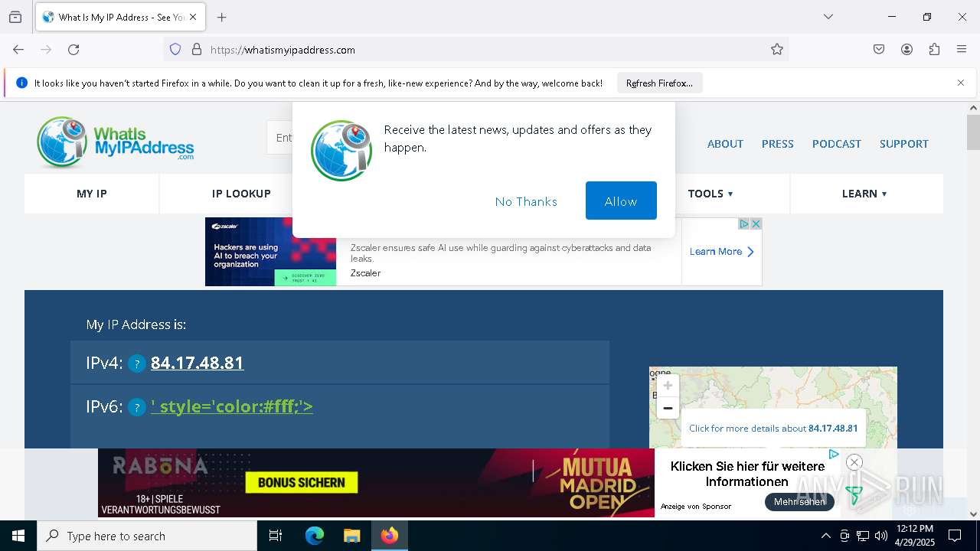Decline notifications with No Thanks
Screen dimensions: 980x551
tap(526, 201)
